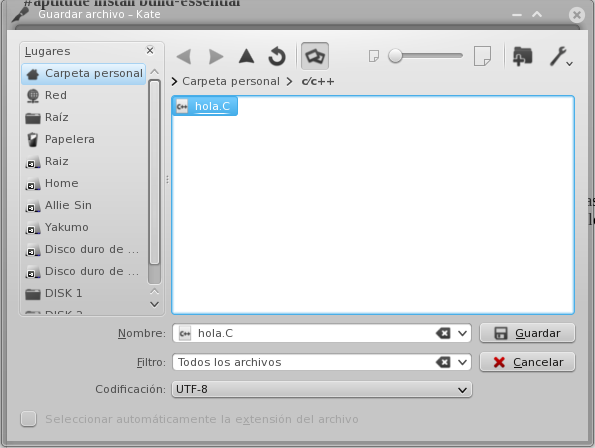
Task: Navigate to the parent folder with up arrow
Action: 247,57
